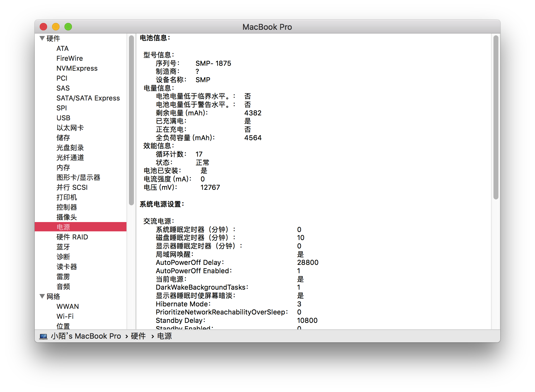Click 小陌's MacBook Pro in the path bar
535x392 pixels.
[86, 336]
